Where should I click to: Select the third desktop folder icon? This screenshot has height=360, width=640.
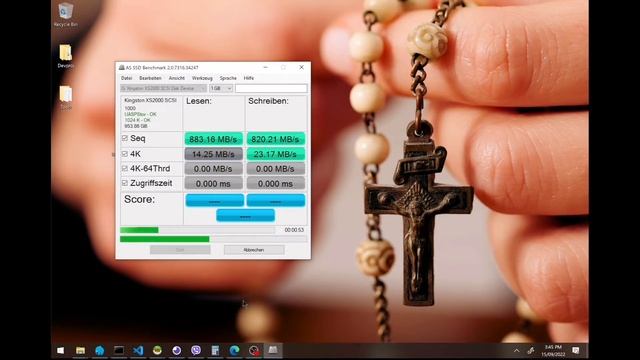tap(66, 97)
